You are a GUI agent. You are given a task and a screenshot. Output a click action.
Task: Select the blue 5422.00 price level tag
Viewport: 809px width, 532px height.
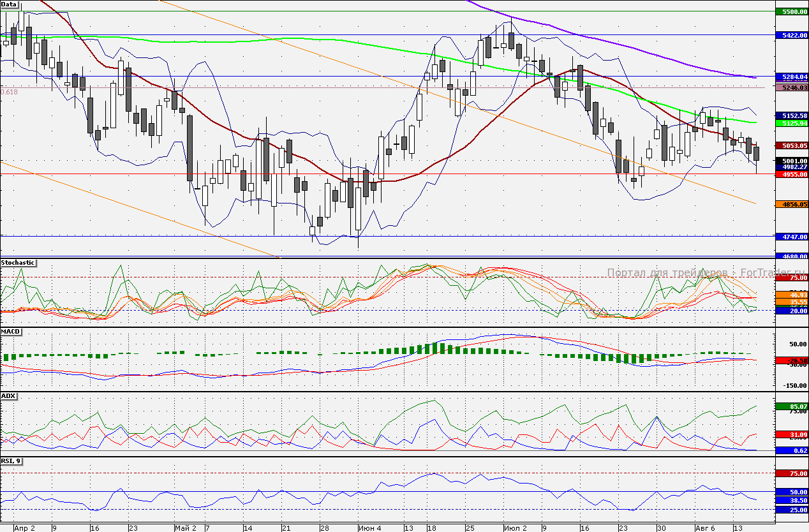pyautogui.click(x=791, y=35)
